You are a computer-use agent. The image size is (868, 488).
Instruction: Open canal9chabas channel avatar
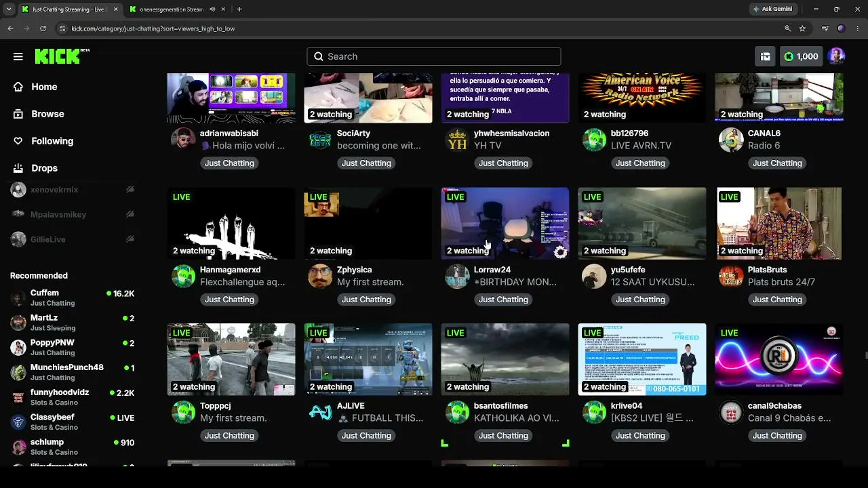731,412
